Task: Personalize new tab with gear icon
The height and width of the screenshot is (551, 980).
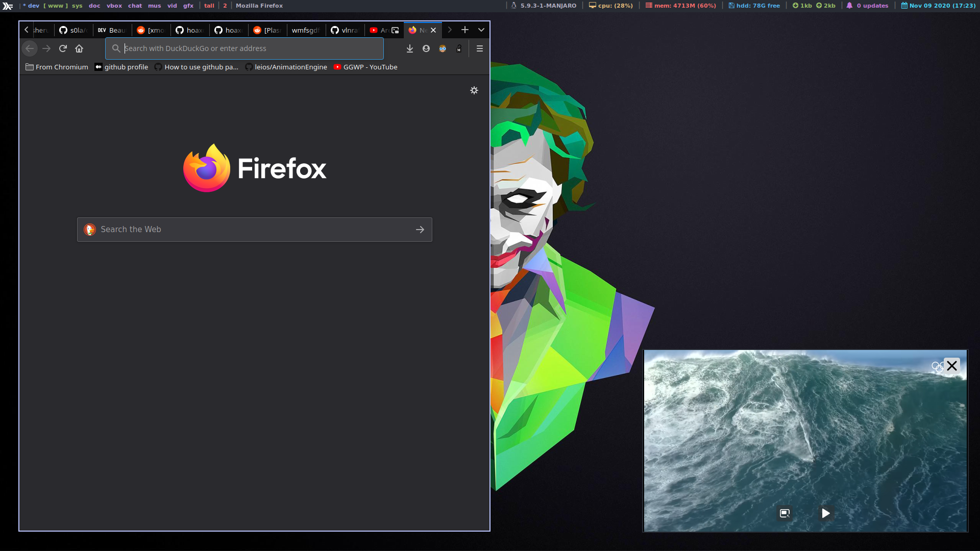Action: 474,90
